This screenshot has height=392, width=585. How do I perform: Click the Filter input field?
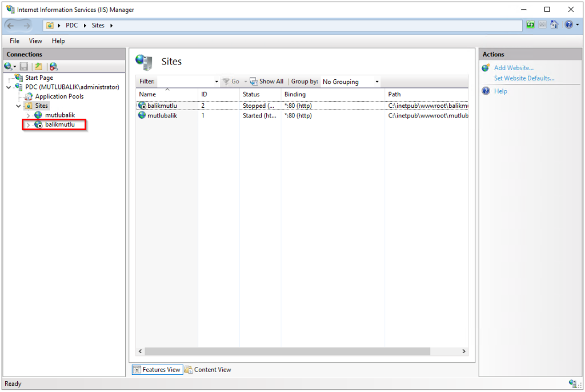(x=185, y=82)
